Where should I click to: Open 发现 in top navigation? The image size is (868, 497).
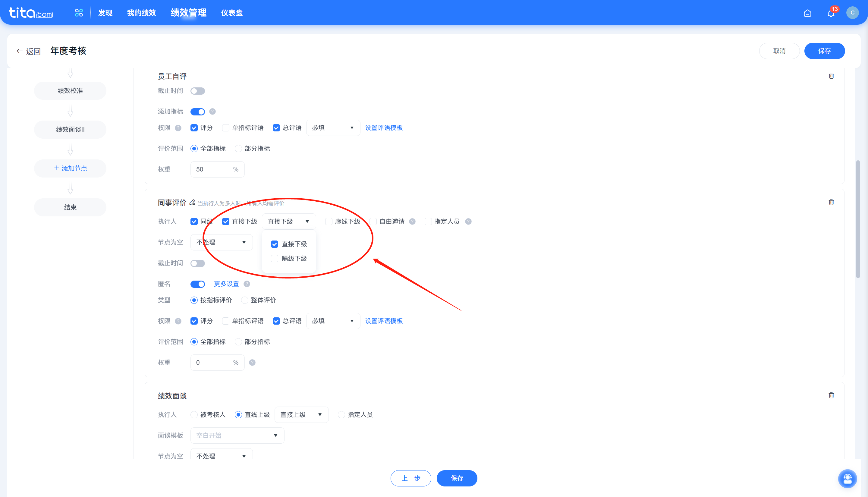[x=105, y=13]
